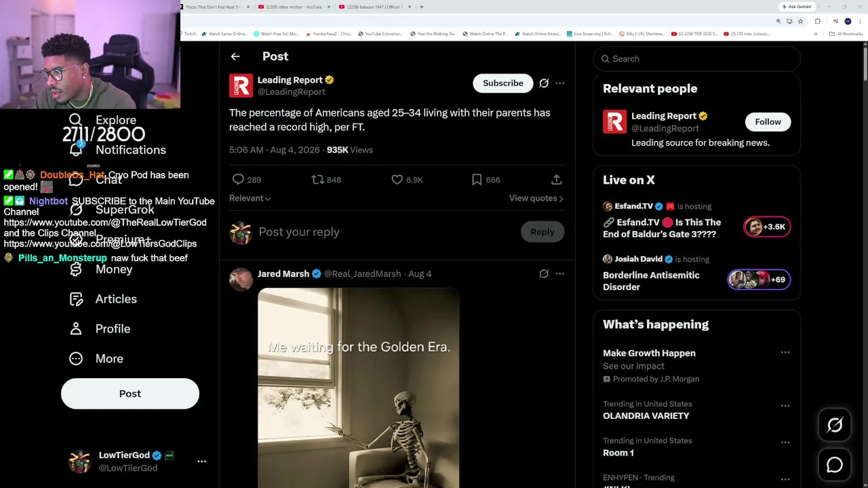Open the Live Streaming bookmark
The height and width of the screenshot is (488, 868).
(x=589, y=34)
